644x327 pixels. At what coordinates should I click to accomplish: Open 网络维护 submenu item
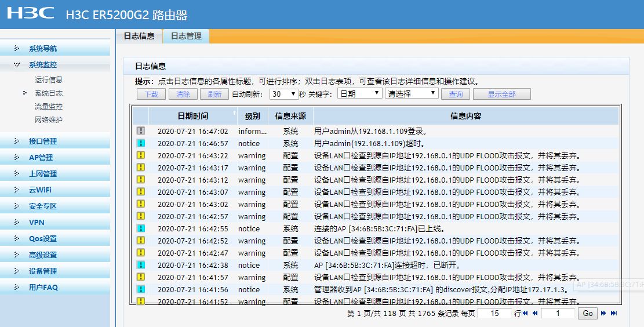click(49, 120)
